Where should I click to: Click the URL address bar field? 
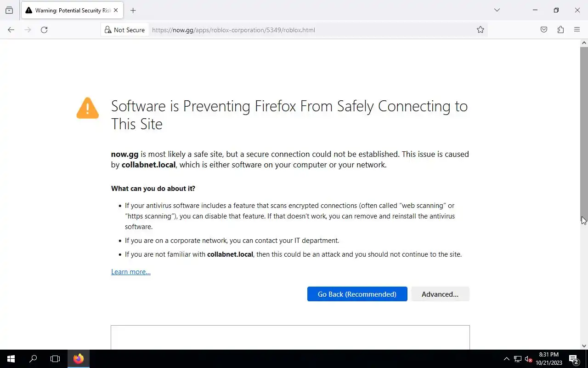coord(312,30)
